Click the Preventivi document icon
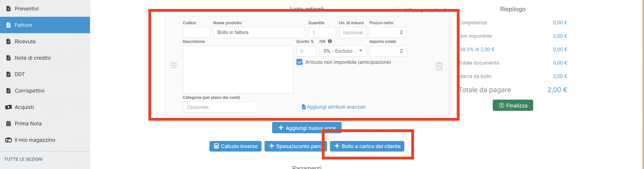The width and height of the screenshot is (644, 169). [x=9, y=9]
